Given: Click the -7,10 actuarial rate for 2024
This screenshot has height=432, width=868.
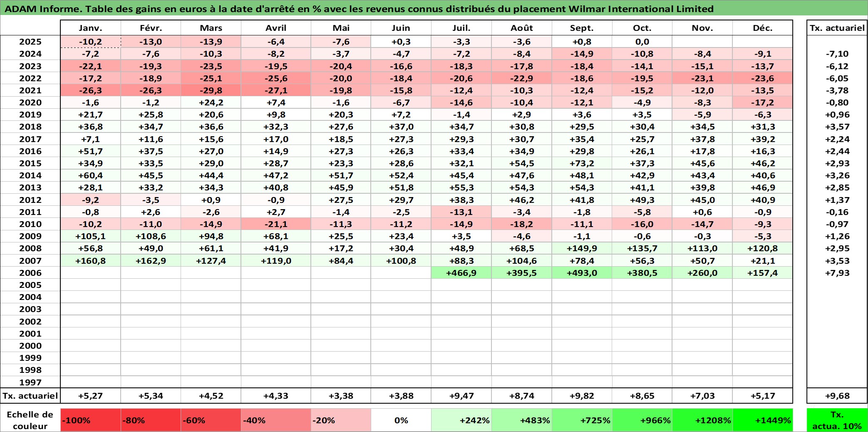Looking at the screenshot, I should coord(837,54).
